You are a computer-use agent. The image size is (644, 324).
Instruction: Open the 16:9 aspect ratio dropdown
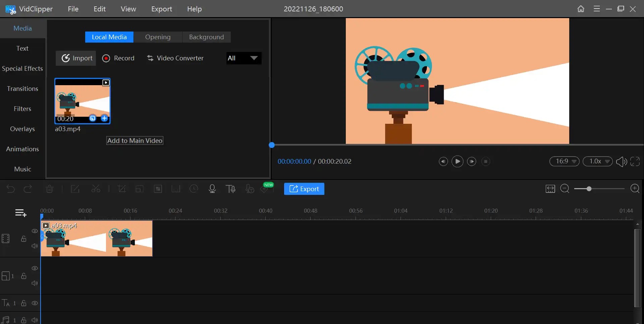[564, 161]
